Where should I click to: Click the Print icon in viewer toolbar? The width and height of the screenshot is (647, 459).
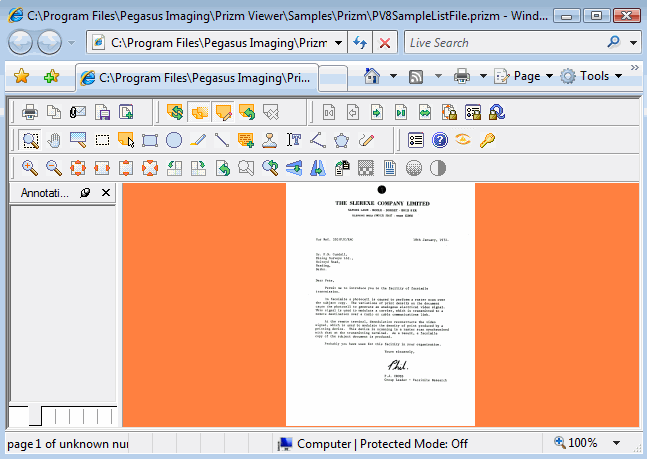click(30, 112)
